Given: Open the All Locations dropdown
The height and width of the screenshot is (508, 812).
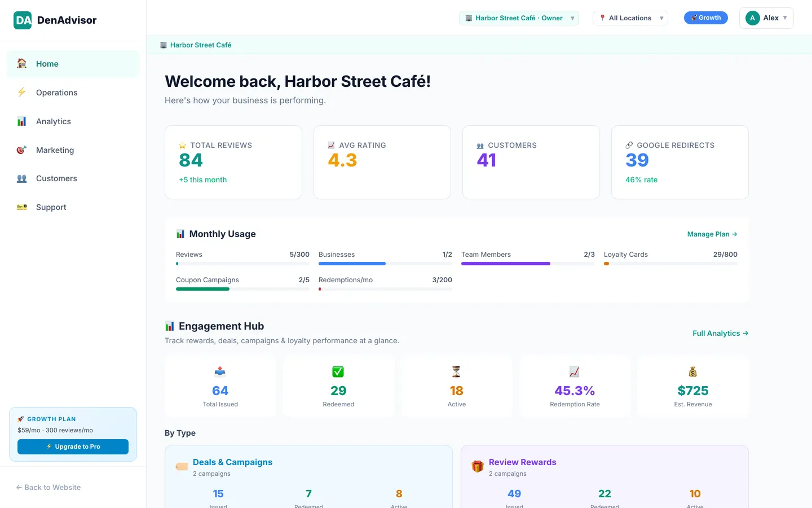Looking at the screenshot, I should click(x=630, y=18).
